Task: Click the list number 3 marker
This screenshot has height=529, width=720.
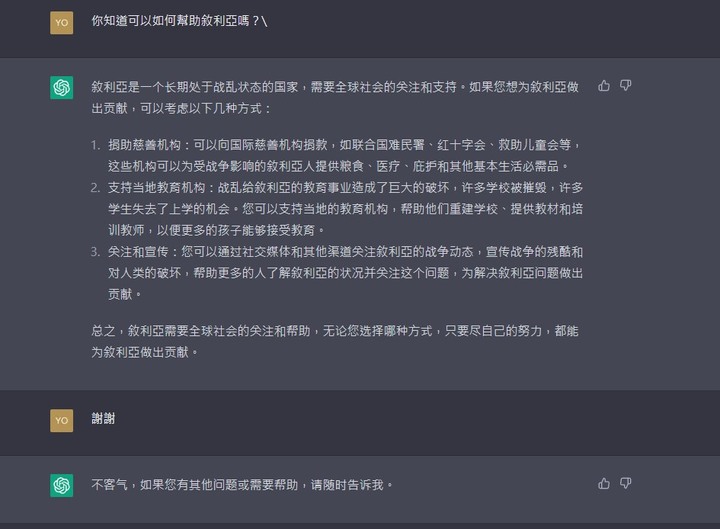Action: tap(95, 252)
